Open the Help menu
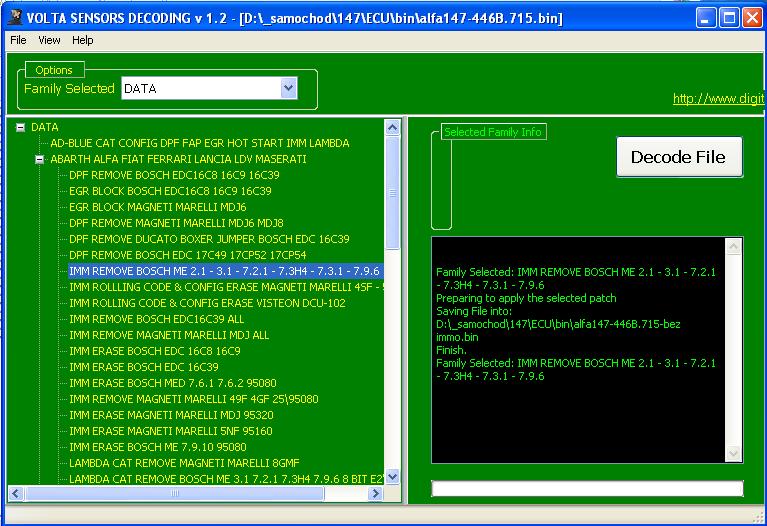 83,40
